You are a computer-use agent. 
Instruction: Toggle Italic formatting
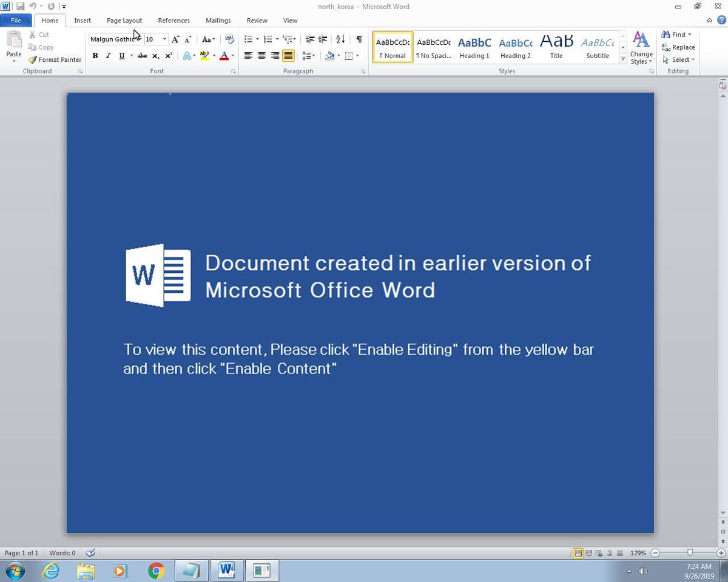point(108,56)
